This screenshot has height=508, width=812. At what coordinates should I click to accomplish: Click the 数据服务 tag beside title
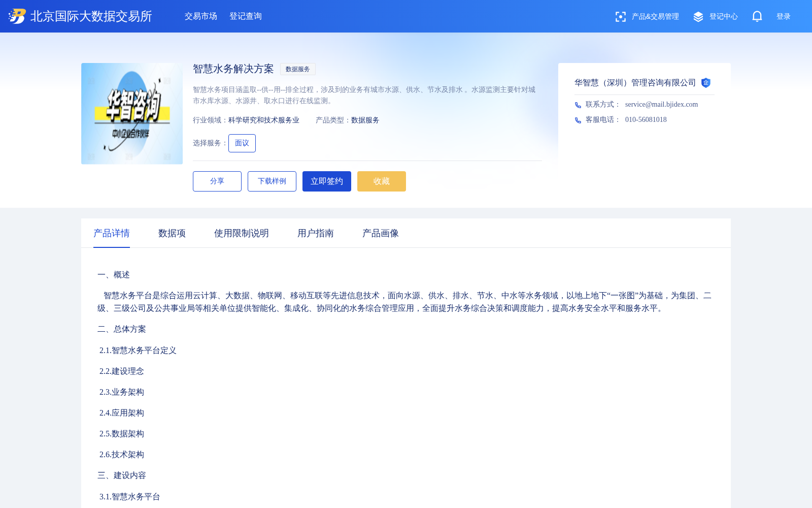pos(297,69)
